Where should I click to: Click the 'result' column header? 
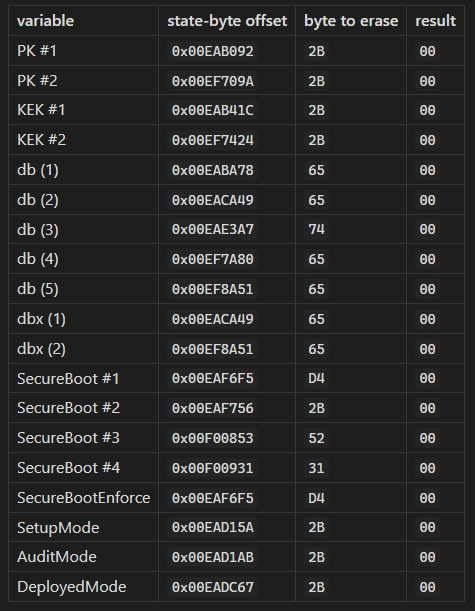(x=435, y=21)
